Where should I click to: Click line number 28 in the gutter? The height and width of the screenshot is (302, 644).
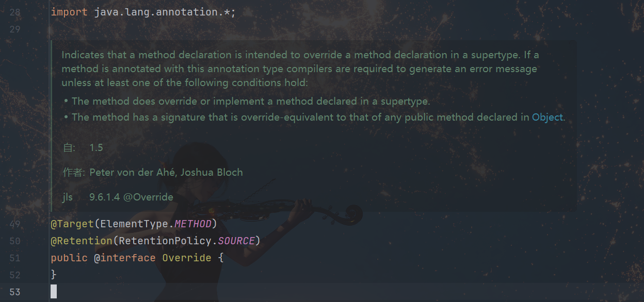(x=14, y=12)
